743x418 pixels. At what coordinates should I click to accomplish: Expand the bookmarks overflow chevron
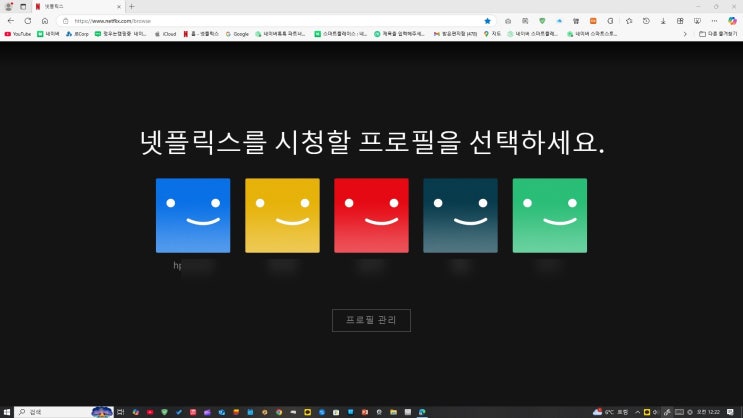(x=685, y=34)
